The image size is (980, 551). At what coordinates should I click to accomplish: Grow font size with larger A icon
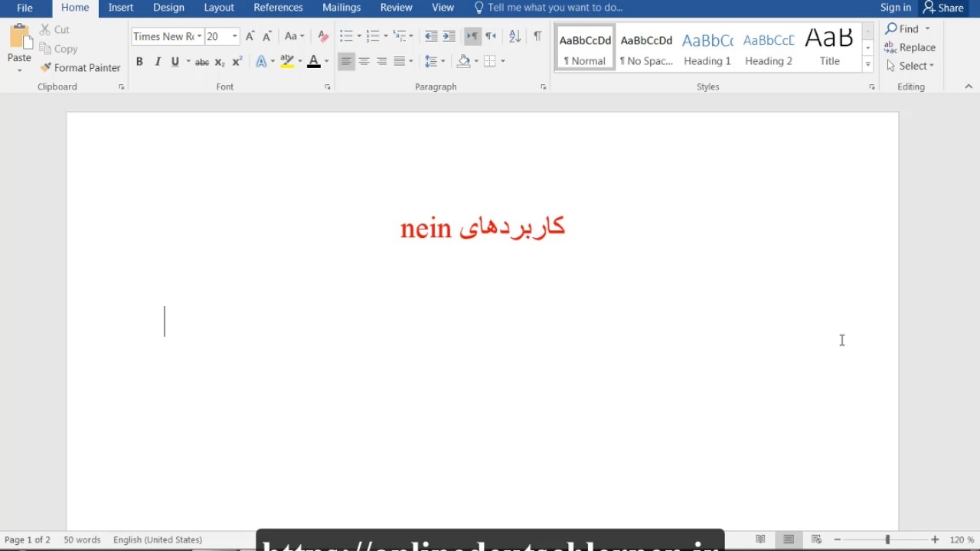(250, 36)
